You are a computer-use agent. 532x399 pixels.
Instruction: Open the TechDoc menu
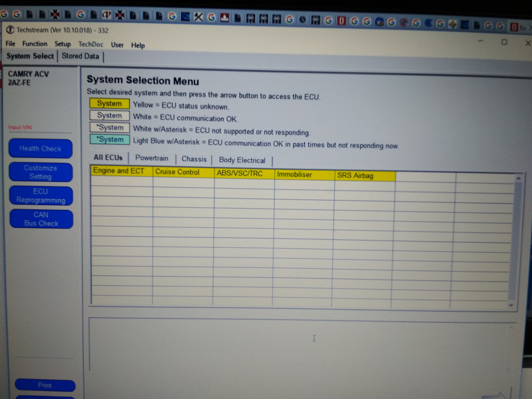coord(90,44)
